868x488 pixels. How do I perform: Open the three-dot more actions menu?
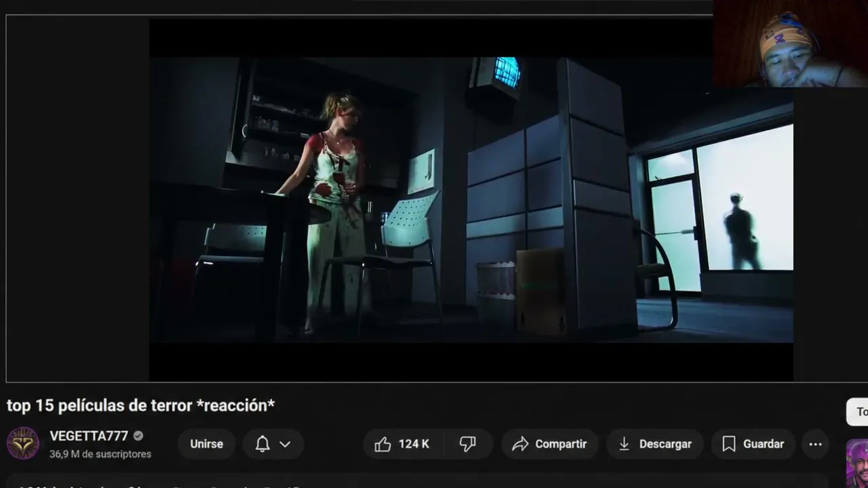tap(816, 444)
